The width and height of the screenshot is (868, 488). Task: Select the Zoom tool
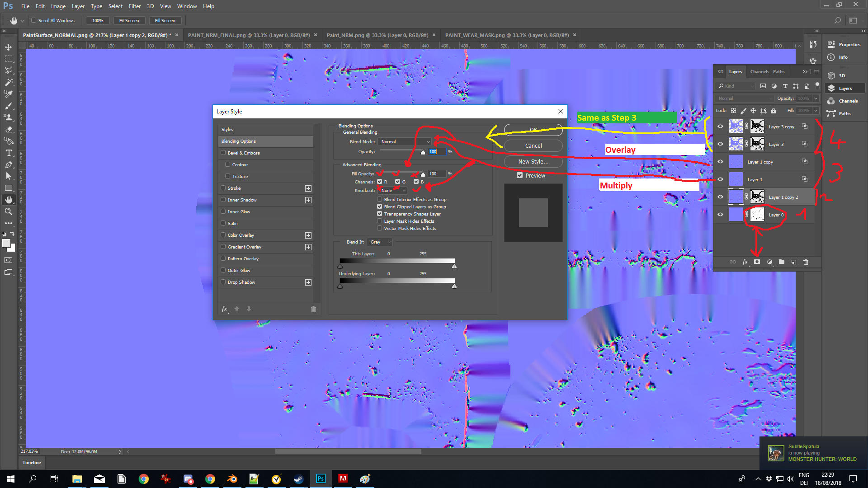(x=9, y=211)
